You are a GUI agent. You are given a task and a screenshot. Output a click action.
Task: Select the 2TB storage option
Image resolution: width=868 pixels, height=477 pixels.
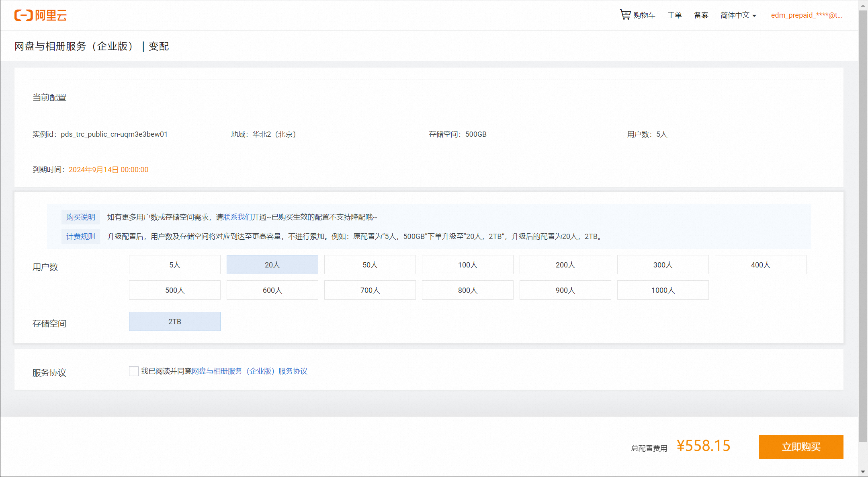pyautogui.click(x=174, y=322)
